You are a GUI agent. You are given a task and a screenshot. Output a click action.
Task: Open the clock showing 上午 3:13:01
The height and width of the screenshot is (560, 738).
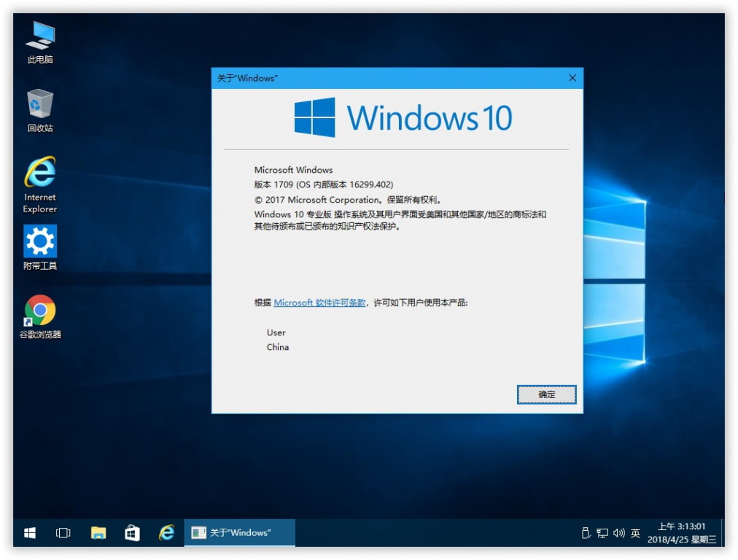coord(682,533)
